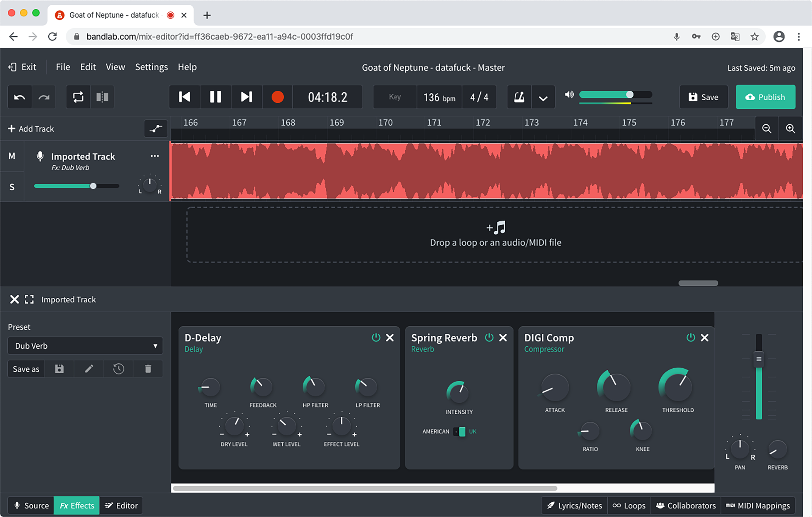Click the rename preset pencil icon
The width and height of the screenshot is (812, 517).
[89, 369]
